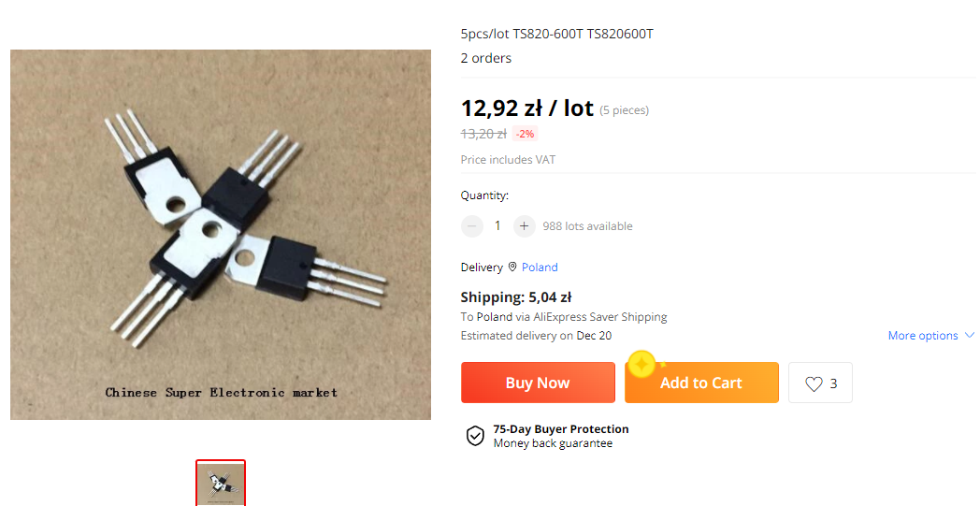
Task: Click the 2 orders text
Action: (485, 58)
